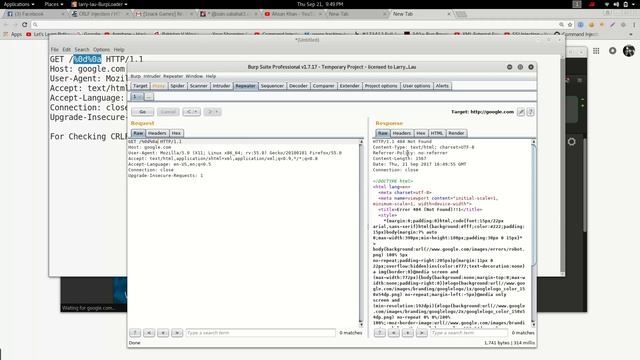Switch to the Proxy tab
The width and height of the screenshot is (640, 360).
159,86
